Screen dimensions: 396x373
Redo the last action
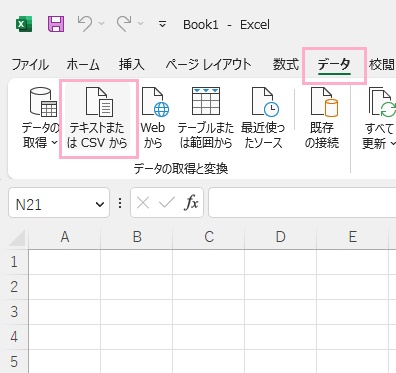tap(124, 24)
